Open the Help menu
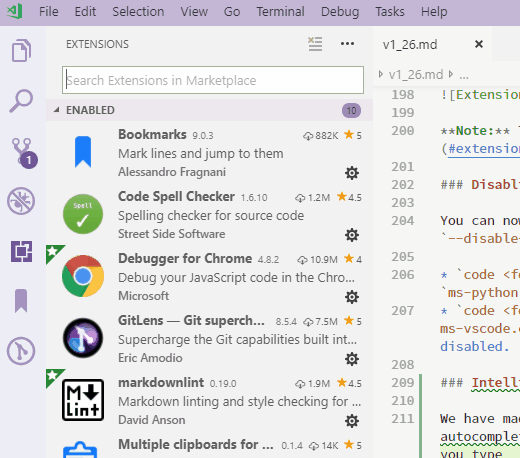 [x=434, y=12]
